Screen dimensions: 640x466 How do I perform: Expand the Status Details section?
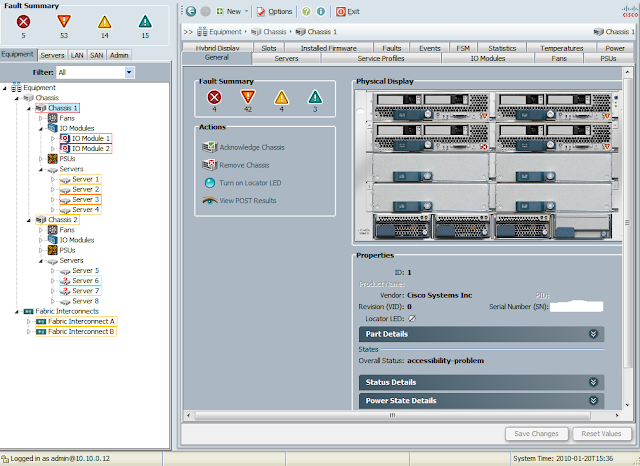(593, 382)
